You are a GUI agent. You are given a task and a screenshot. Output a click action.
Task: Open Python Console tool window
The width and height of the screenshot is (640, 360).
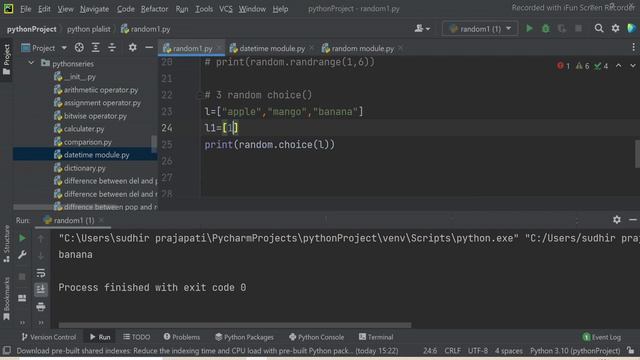click(316, 337)
